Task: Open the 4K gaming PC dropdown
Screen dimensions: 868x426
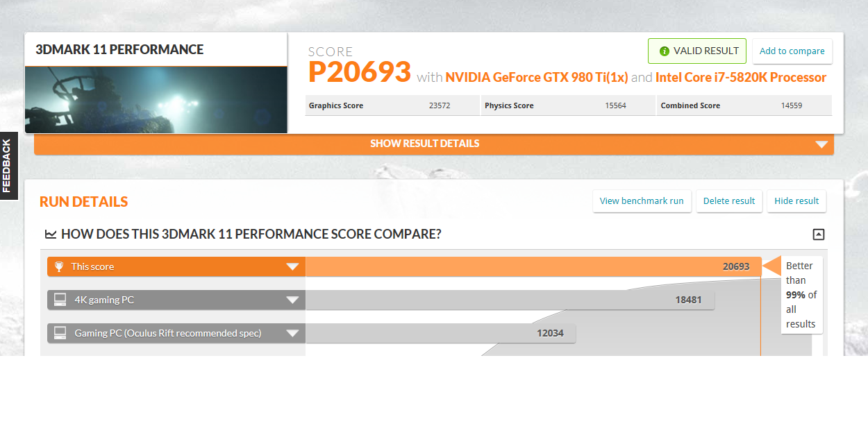Action: click(292, 299)
